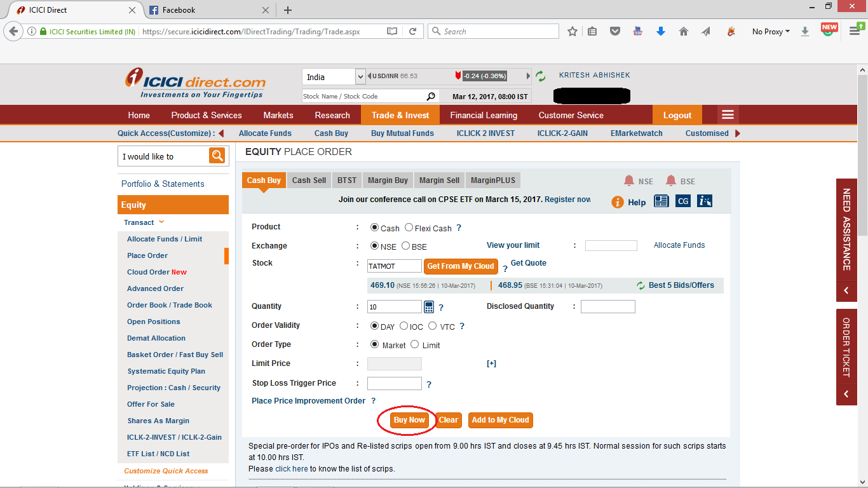Switch to the BTST tab
868x488 pixels.
point(347,180)
